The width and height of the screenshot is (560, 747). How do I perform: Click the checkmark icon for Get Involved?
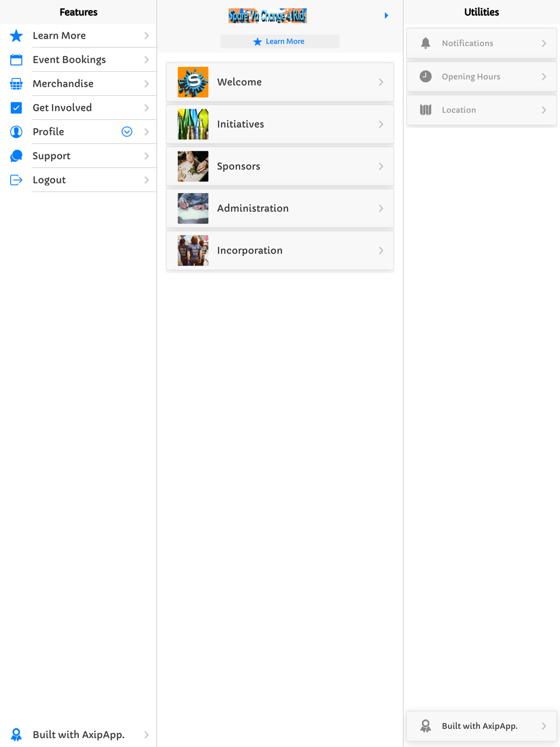pos(16,108)
